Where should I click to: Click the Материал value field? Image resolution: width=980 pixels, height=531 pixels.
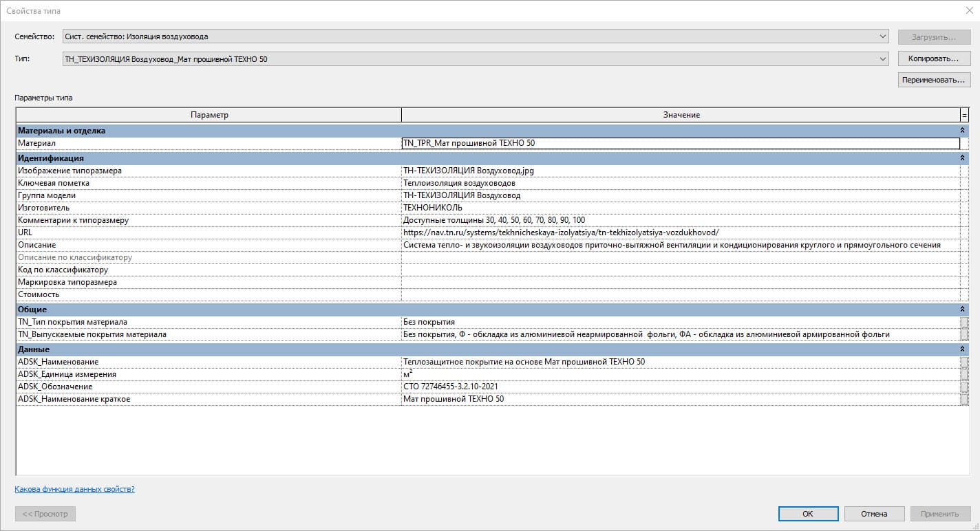[680, 144]
